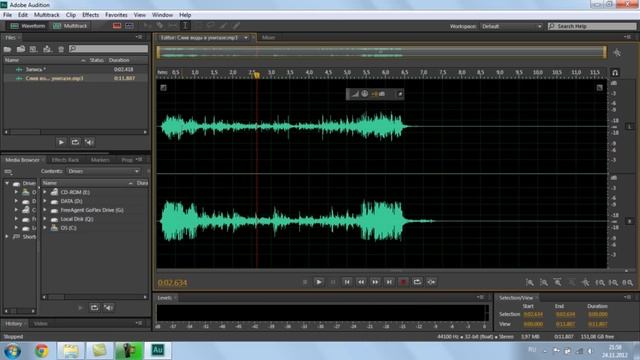
Task: Zoom in amplitude icon
Action: pos(530,282)
